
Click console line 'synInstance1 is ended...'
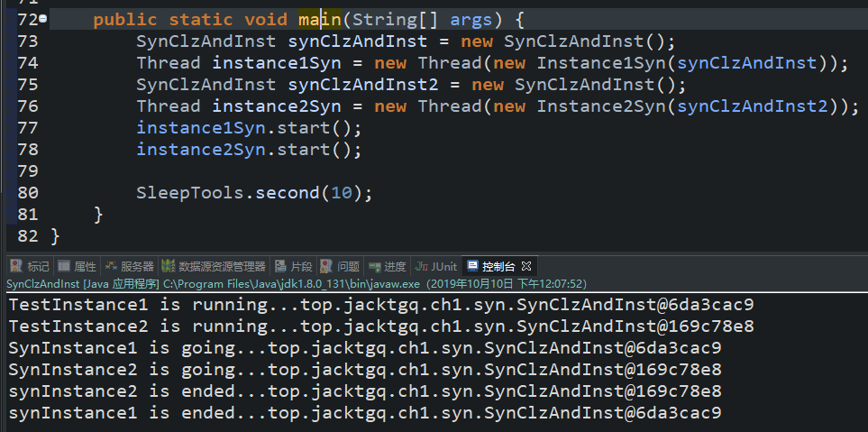365,413
